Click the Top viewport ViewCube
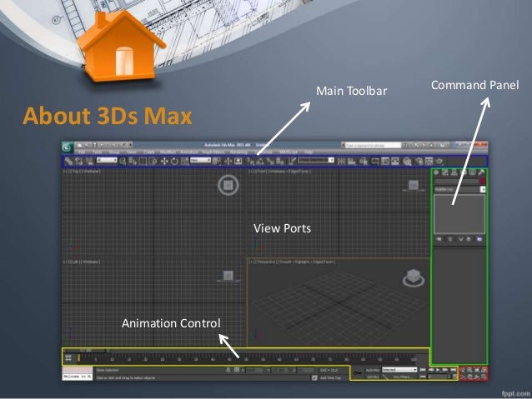 (228, 185)
